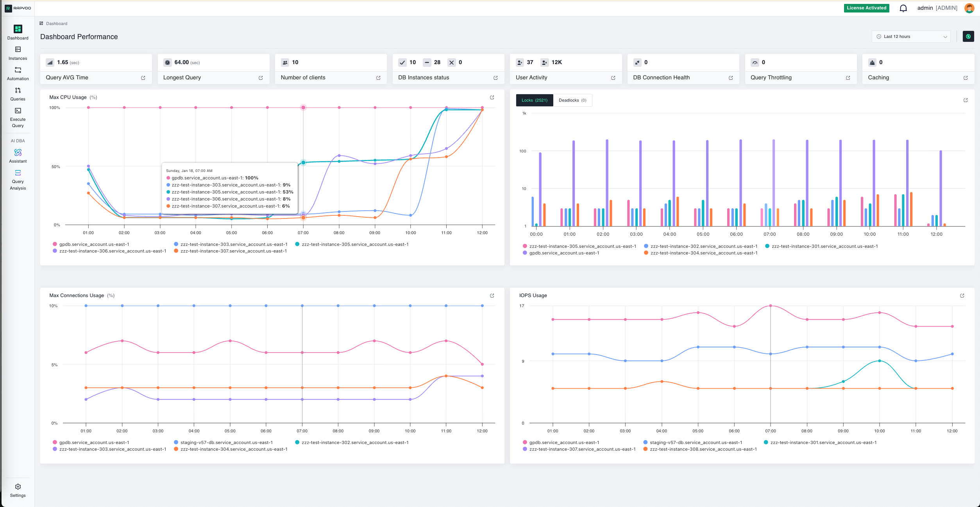The height and width of the screenshot is (507, 980).
Task: Click the License Activated badge
Action: tap(866, 8)
